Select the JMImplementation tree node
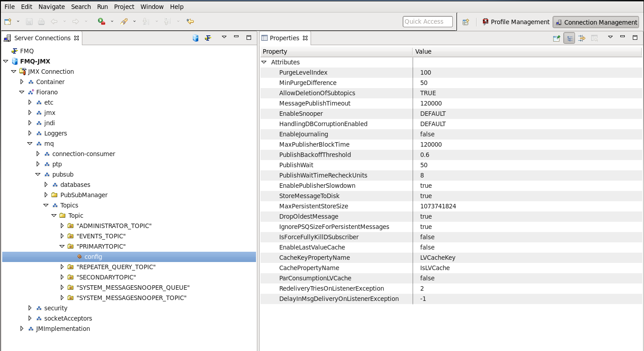Image resolution: width=644 pixels, height=351 pixels. tap(63, 329)
